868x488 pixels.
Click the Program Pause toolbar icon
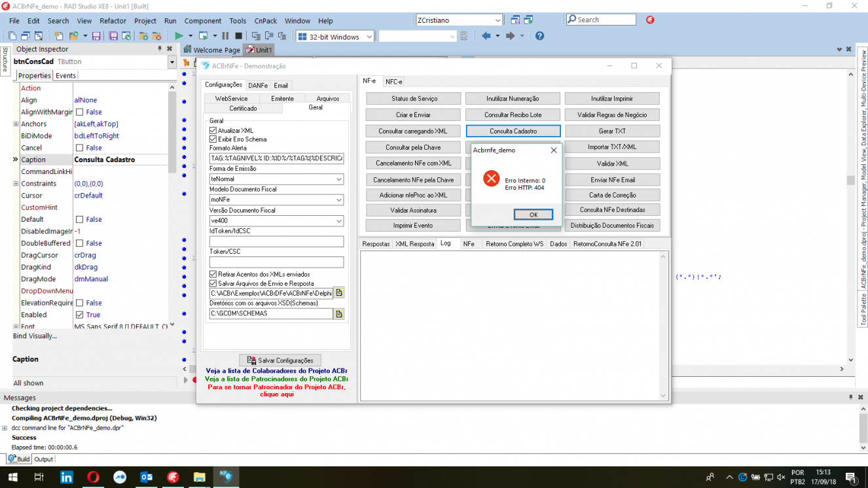coord(225,37)
